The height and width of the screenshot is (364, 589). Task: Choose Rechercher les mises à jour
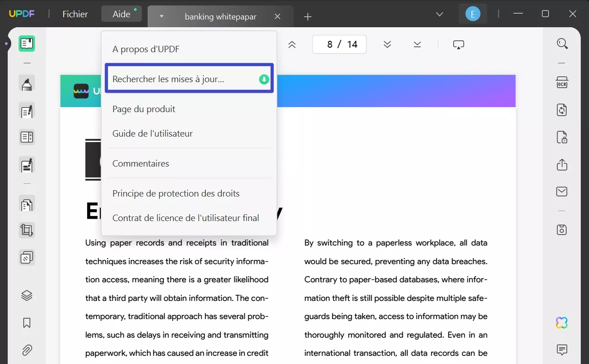(x=189, y=79)
